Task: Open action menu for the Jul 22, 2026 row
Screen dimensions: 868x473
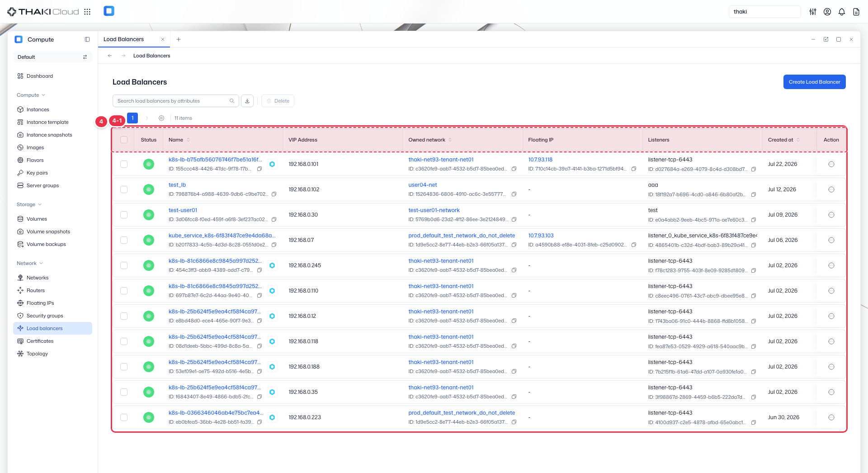Action: pos(831,164)
